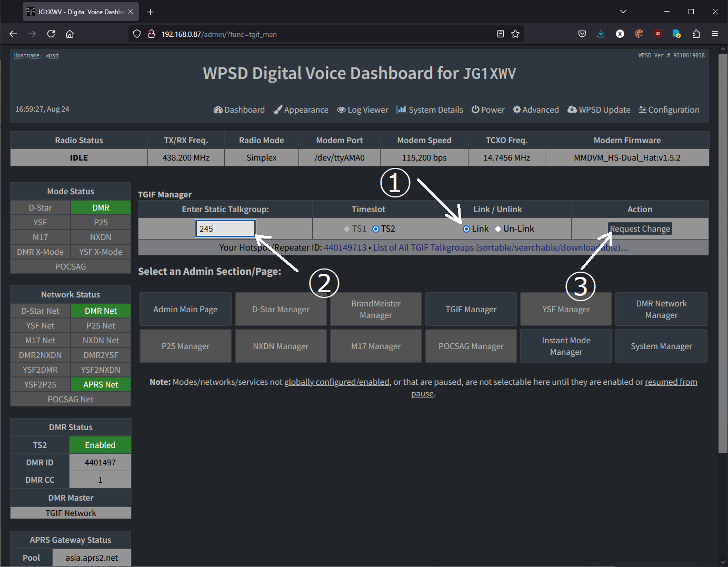This screenshot has height=567, width=728.
Task: Open the Pocket save icon
Action: 582,34
